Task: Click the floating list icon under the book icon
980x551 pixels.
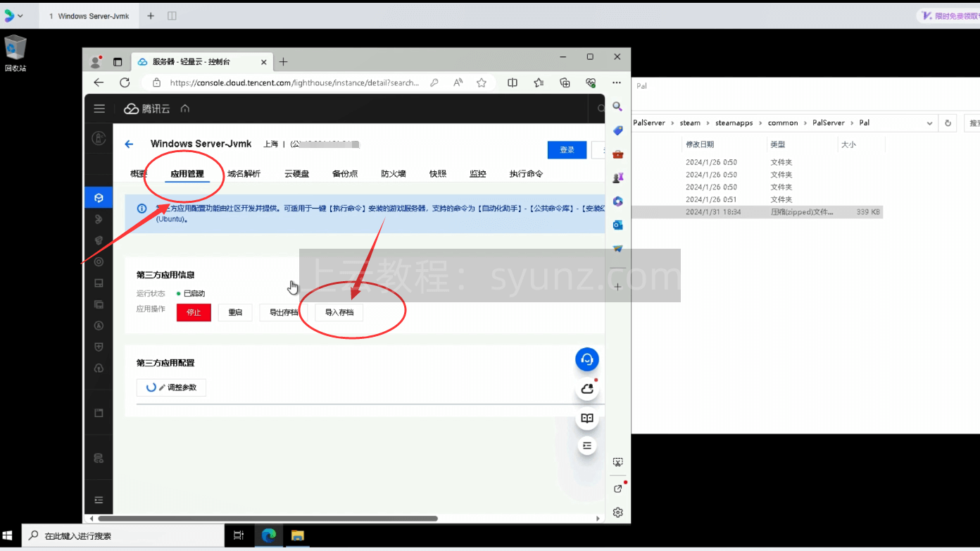Action: tap(587, 445)
